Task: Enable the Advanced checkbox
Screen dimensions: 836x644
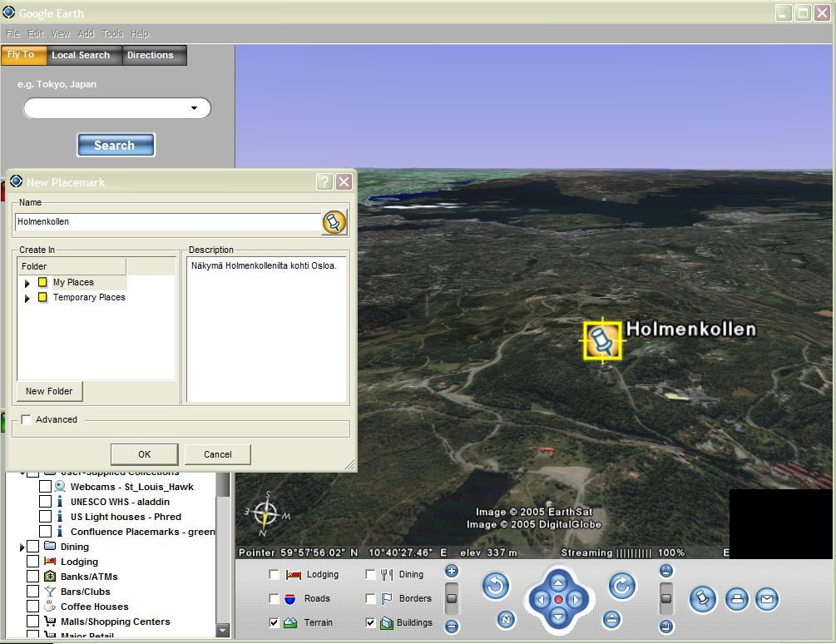Action: [26, 419]
